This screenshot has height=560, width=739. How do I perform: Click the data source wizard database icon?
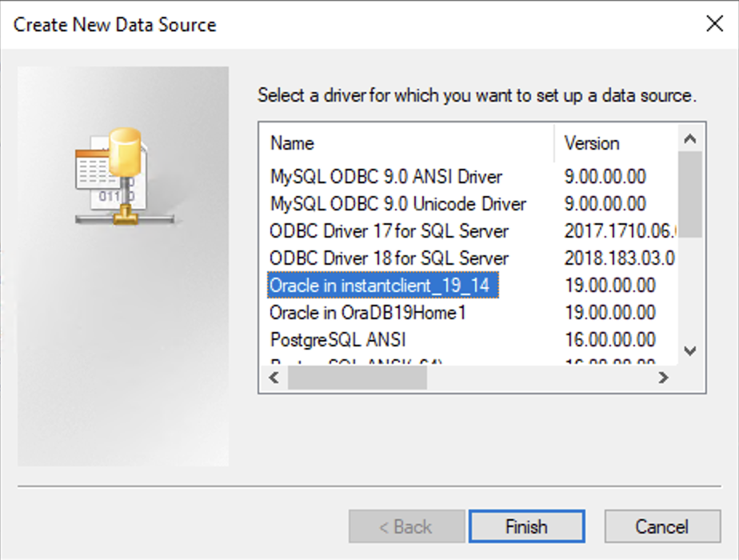(x=125, y=177)
